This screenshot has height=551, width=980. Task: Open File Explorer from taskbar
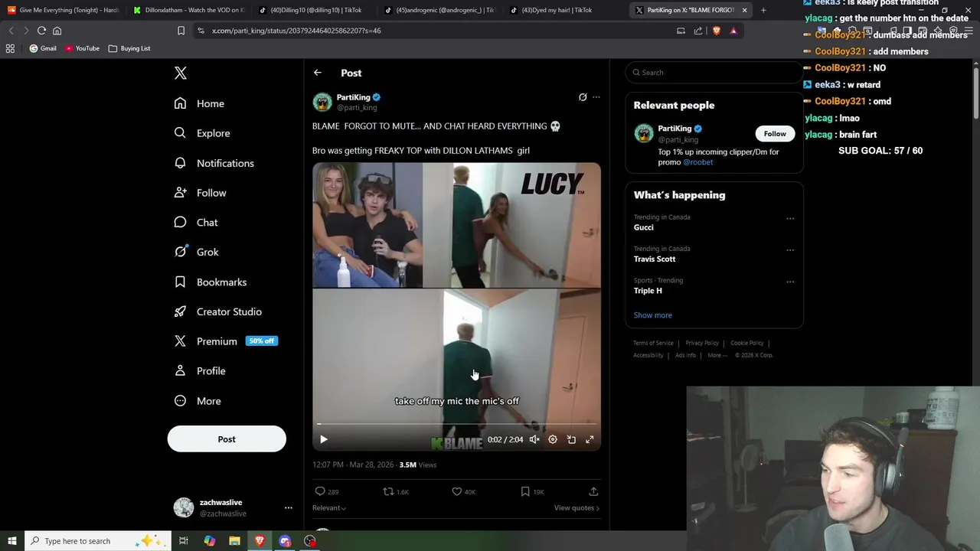pyautogui.click(x=234, y=541)
